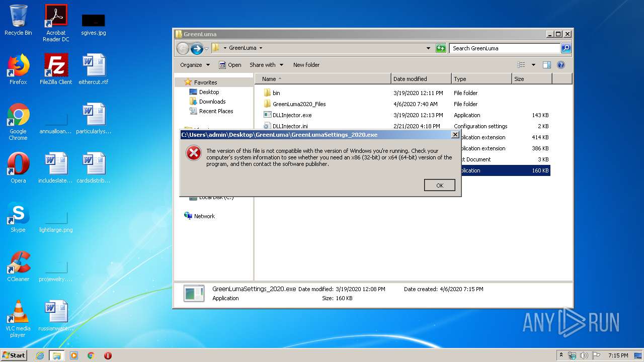Select Desktop under Favorites
Image resolution: width=644 pixels, height=362 pixels.
tap(209, 92)
